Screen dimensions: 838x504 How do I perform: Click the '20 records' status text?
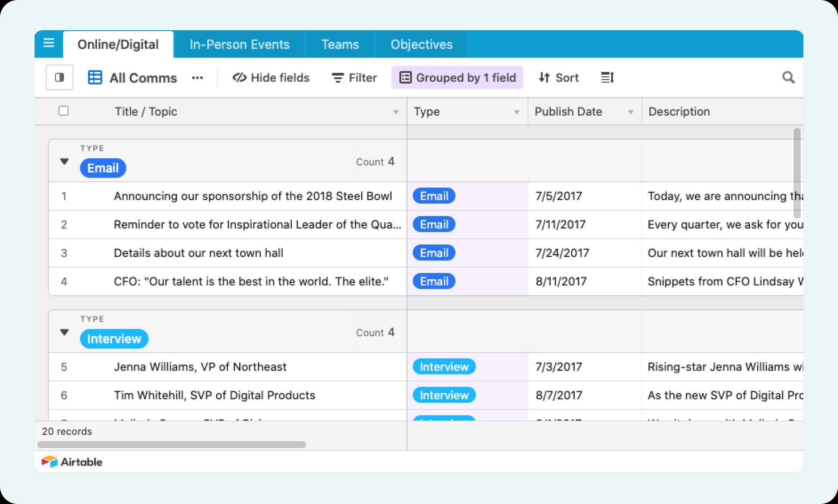67,431
